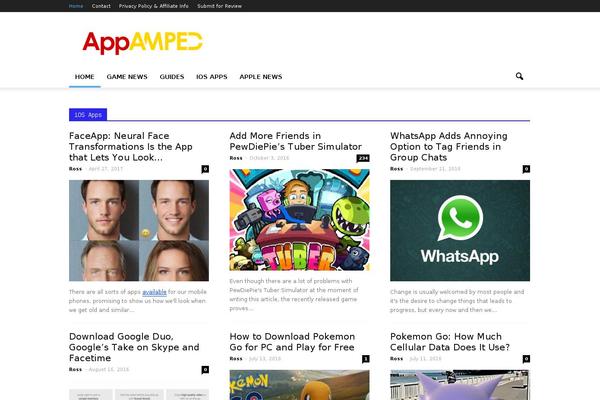Click the April 2017 date on FaceApp article

tap(106, 169)
